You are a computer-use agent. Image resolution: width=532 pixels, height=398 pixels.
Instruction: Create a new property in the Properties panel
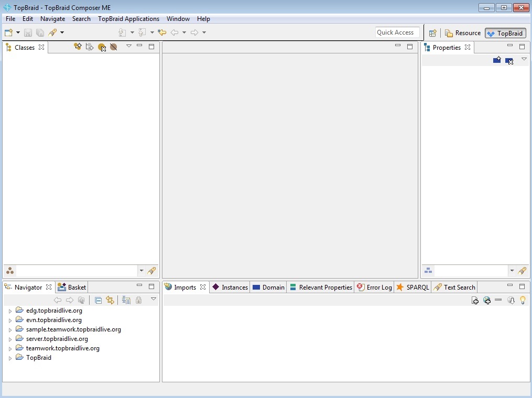coord(496,60)
